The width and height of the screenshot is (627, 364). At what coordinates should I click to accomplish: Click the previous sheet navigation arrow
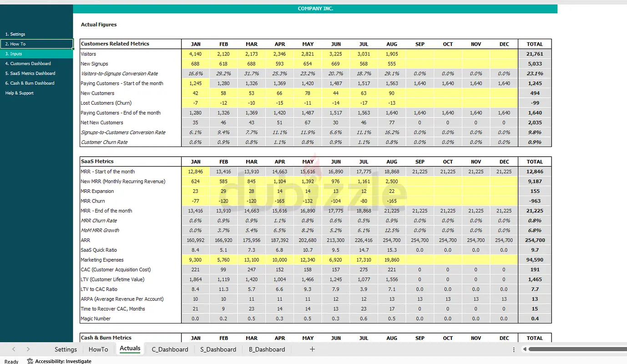(14, 349)
